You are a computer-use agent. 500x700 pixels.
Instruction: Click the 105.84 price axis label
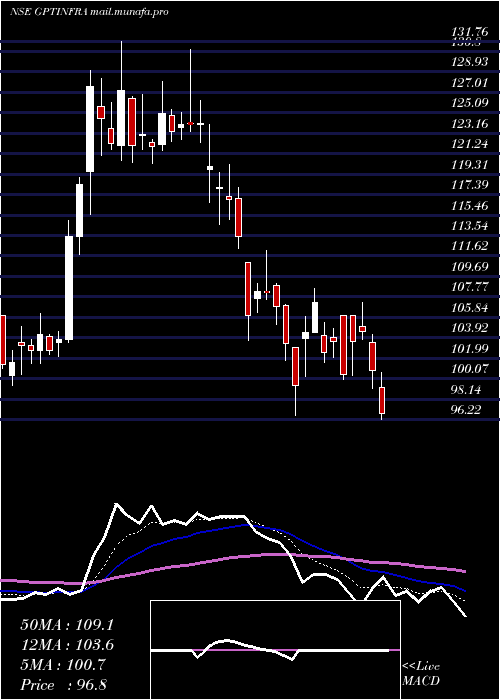472,308
